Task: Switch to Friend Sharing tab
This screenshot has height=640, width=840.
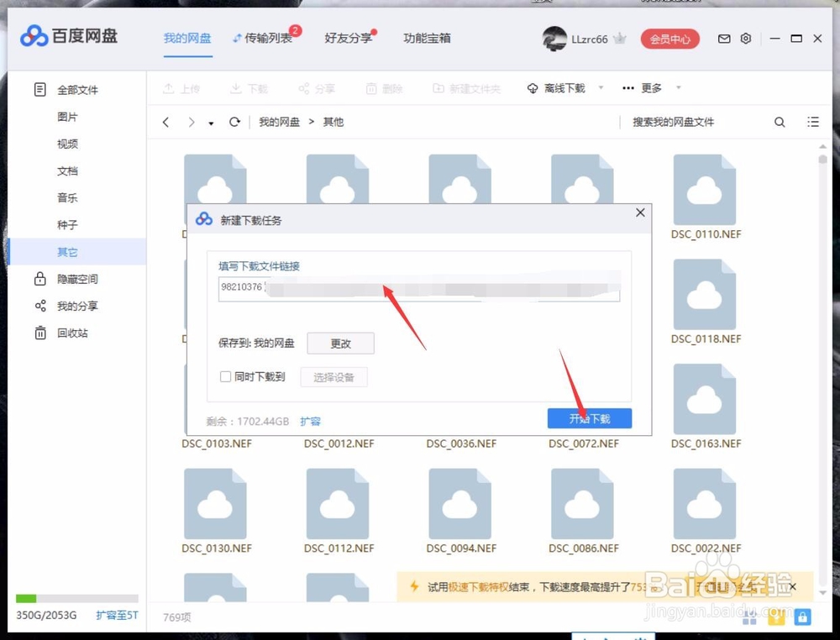Action: [x=349, y=38]
